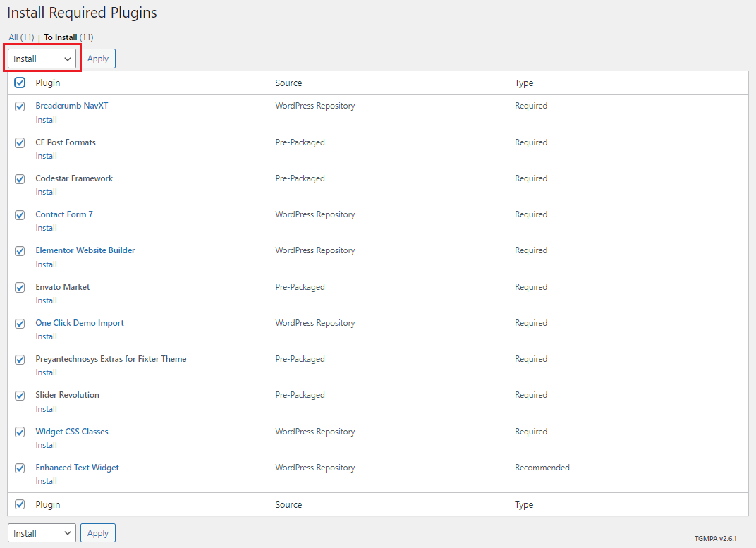
Task: Open the top Install bulk action dropdown
Action: (x=42, y=59)
